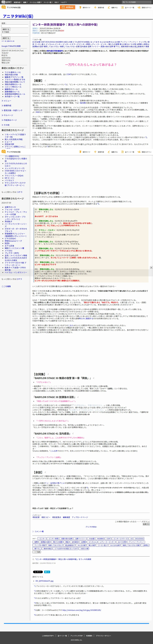The height and width of the screenshot is (644, 153).
Task: Click the 投票(31) vote button
Action: coord(146,524)
